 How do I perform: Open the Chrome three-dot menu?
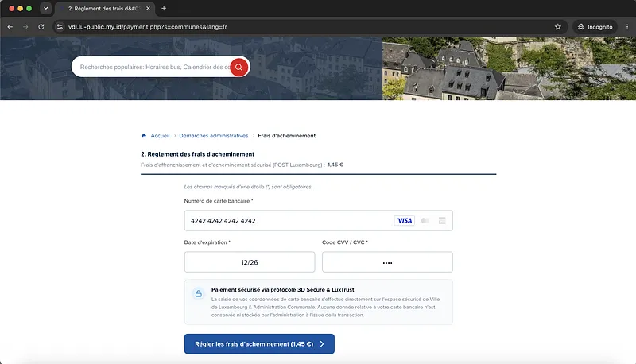click(x=627, y=27)
